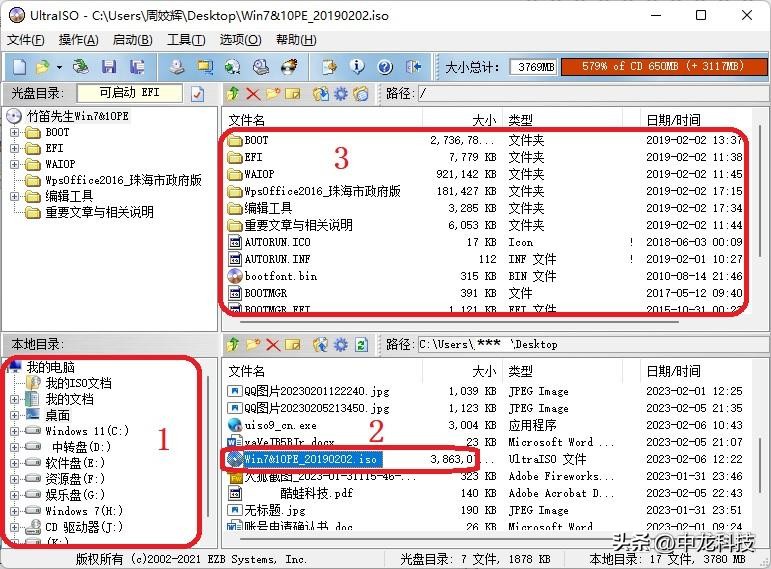The width and height of the screenshot is (771, 569).
Task: Click the Make CD/DVD image icon
Action: (x=177, y=66)
